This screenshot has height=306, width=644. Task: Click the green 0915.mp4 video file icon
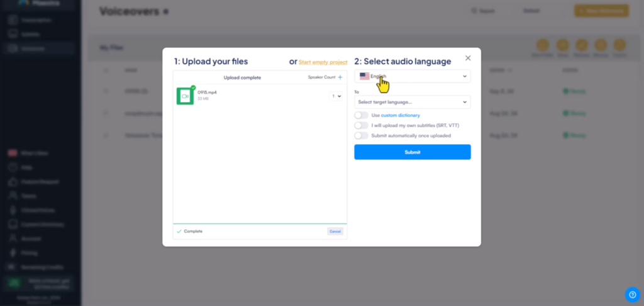tap(185, 96)
